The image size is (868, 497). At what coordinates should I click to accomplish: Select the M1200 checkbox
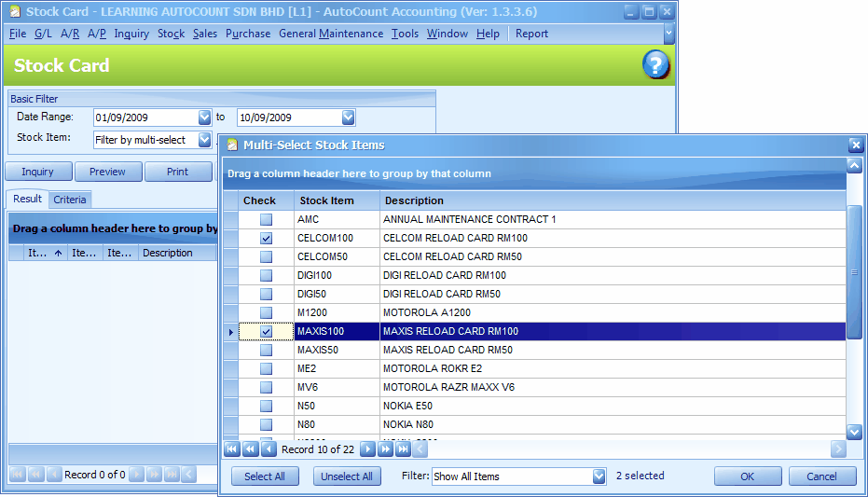pos(267,312)
